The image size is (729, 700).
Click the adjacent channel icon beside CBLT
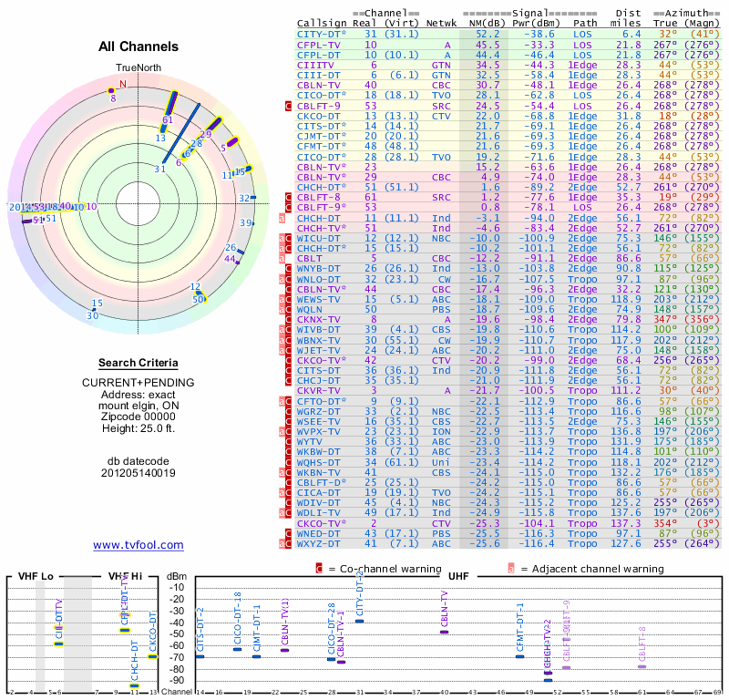pos(282,259)
